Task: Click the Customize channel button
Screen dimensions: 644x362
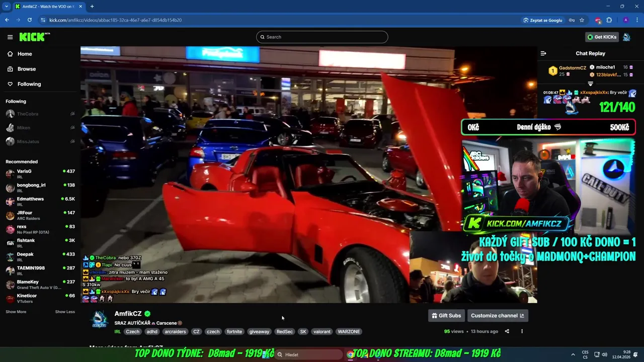Action: coord(497,316)
